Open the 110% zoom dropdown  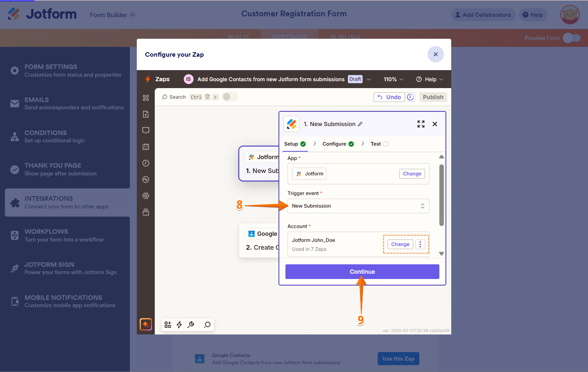(393, 79)
